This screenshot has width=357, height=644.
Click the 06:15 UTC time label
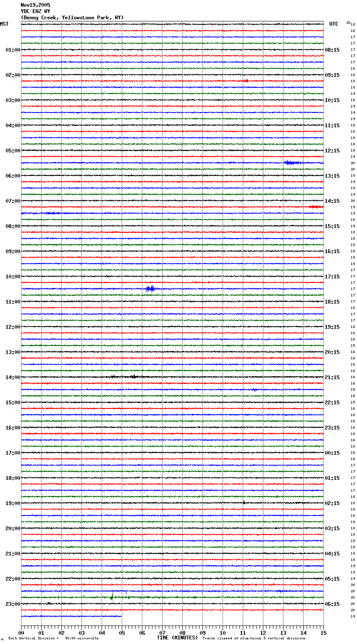[332, 604]
